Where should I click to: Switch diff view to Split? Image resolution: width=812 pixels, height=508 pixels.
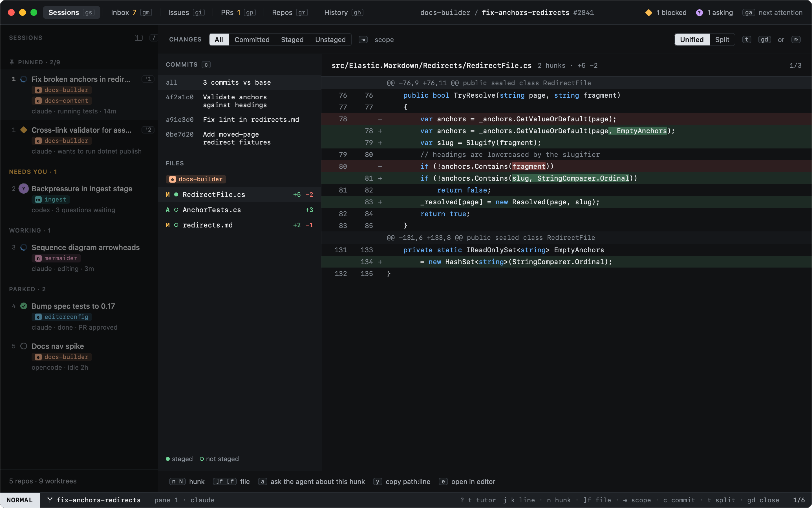(x=722, y=40)
